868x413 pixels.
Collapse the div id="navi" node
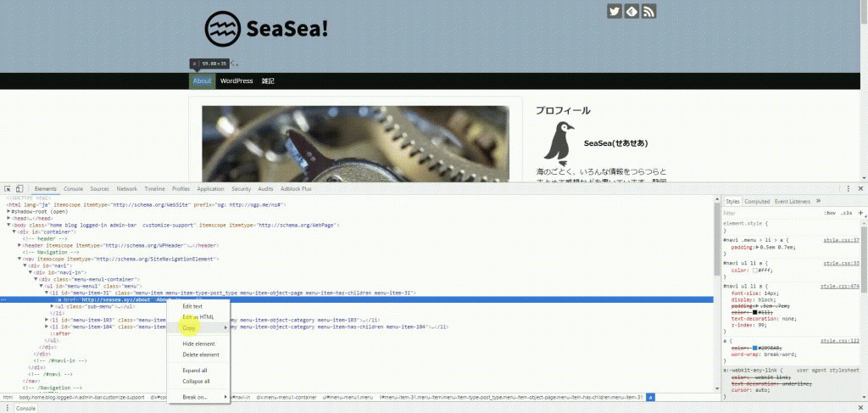(25, 265)
